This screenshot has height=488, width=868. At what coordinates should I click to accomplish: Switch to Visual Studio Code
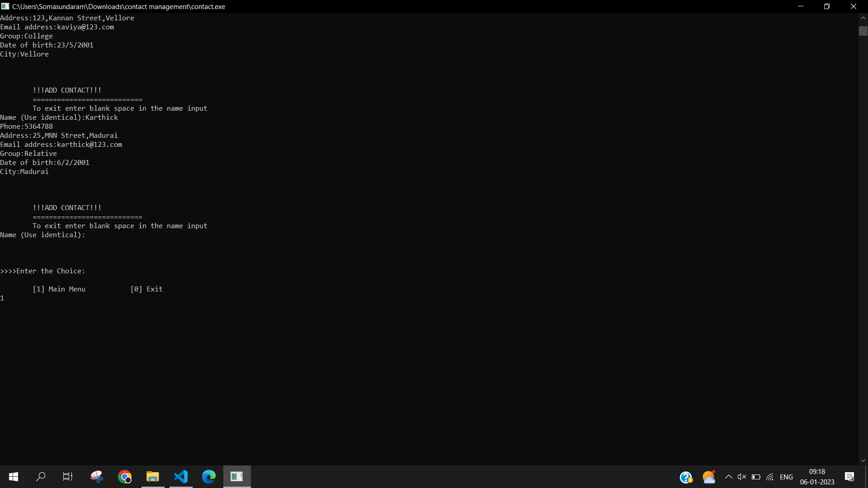click(181, 477)
